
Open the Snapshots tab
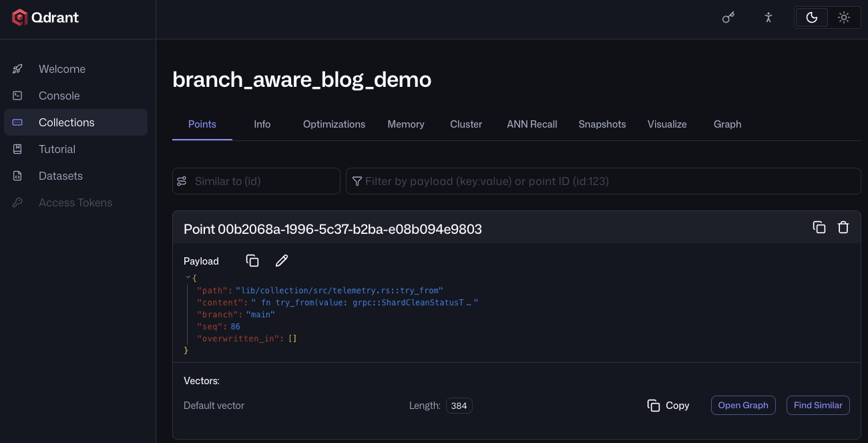tap(602, 124)
